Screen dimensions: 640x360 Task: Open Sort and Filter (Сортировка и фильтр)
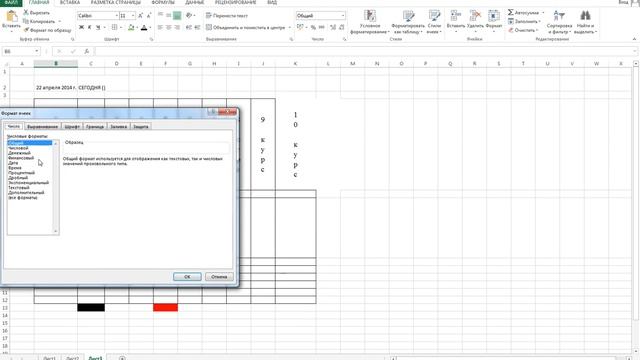(559, 22)
